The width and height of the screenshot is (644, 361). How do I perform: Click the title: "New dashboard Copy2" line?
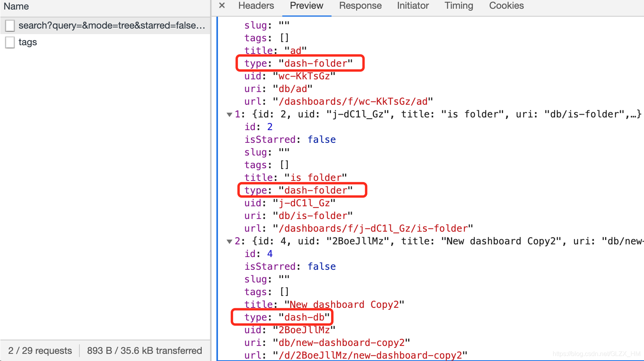point(324,305)
